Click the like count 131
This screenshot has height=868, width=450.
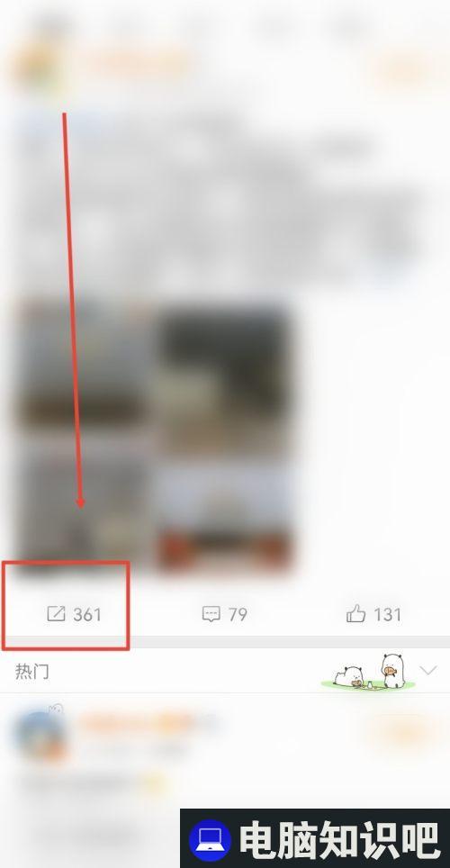pyautogui.click(x=388, y=614)
